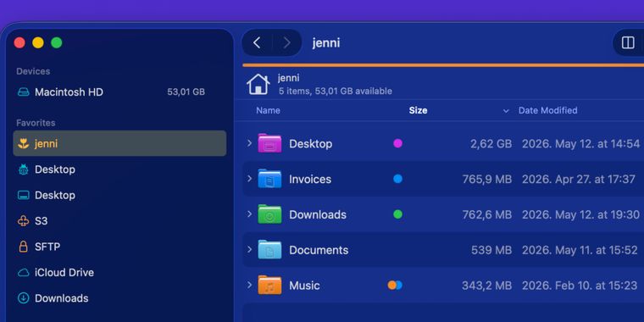Click the light blue Documents folder icon
644x322 pixels.
click(269, 250)
